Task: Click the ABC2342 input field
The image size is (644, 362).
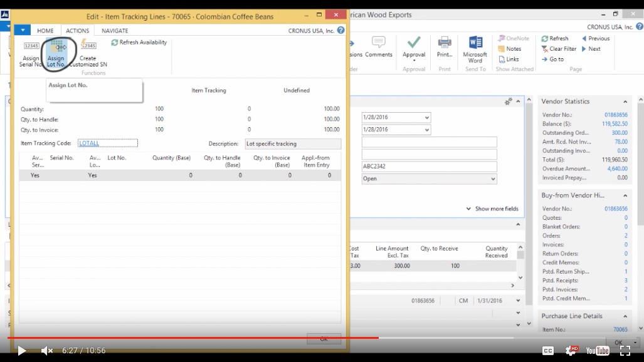Action: click(429, 166)
